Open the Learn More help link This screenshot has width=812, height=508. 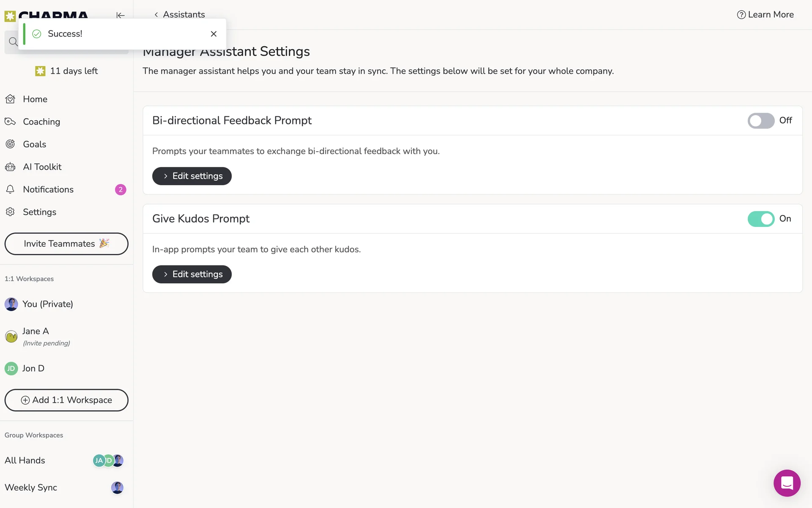coord(765,14)
